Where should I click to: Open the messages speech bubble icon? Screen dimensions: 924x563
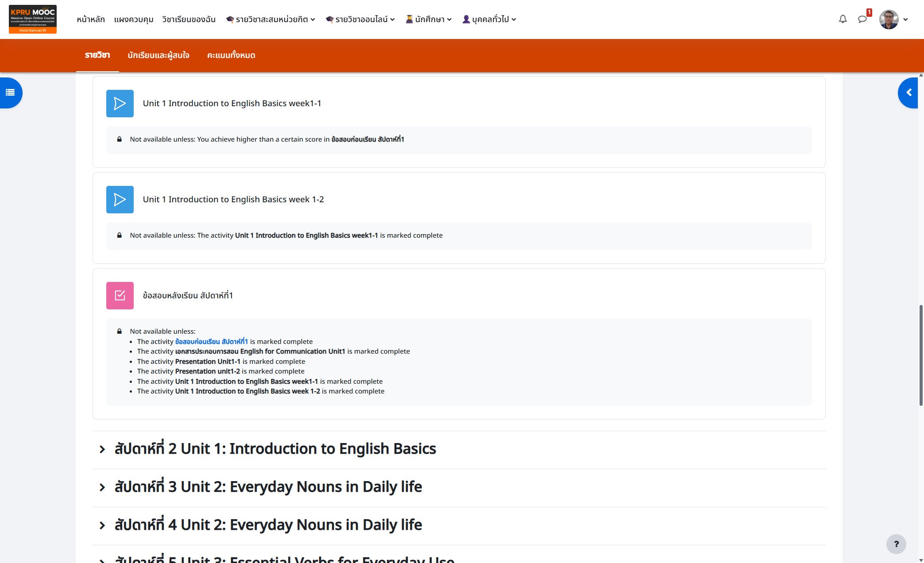pos(862,19)
